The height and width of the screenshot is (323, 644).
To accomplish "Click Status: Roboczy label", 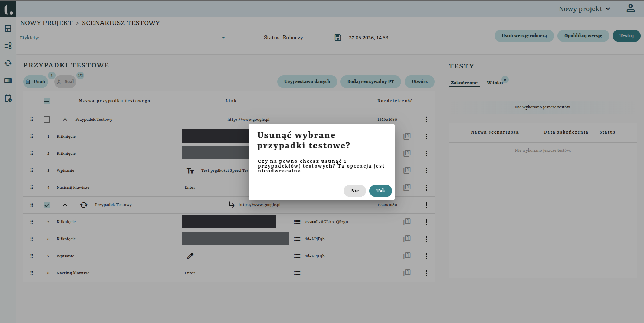I will pyautogui.click(x=284, y=38).
